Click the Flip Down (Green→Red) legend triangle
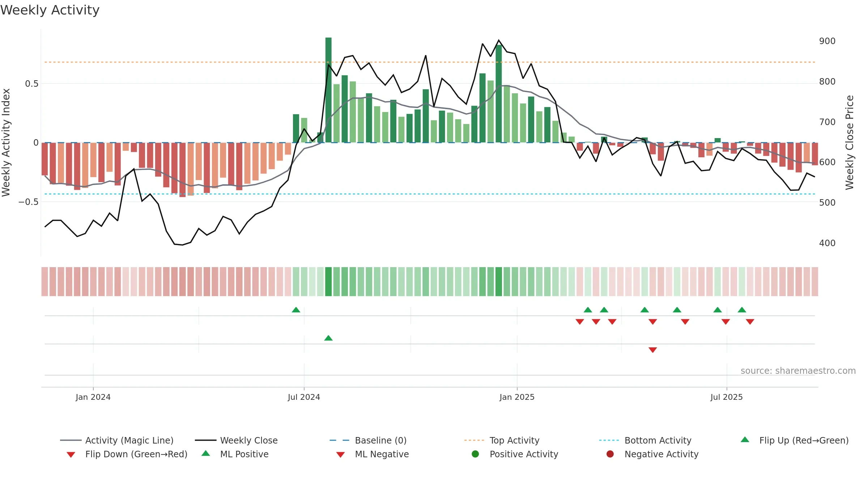The width and height of the screenshot is (868, 488). (71, 455)
